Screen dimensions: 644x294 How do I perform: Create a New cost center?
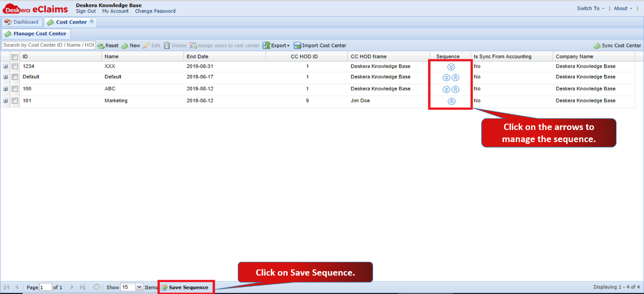131,46
